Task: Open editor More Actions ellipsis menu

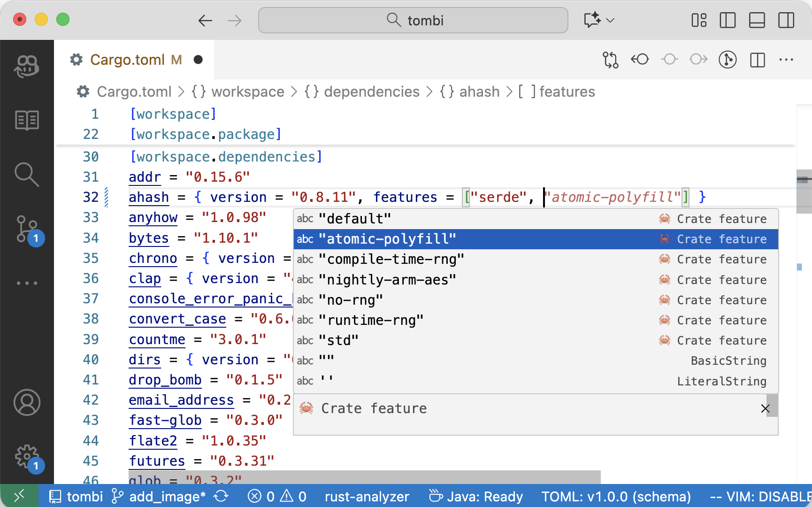Action: (786, 60)
